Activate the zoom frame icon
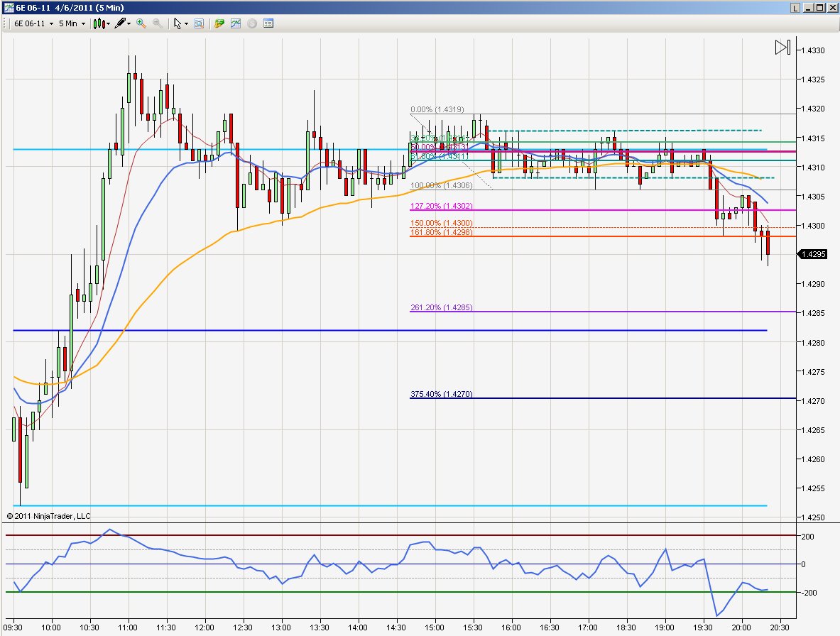This screenshot has width=840, height=636. click(x=199, y=23)
